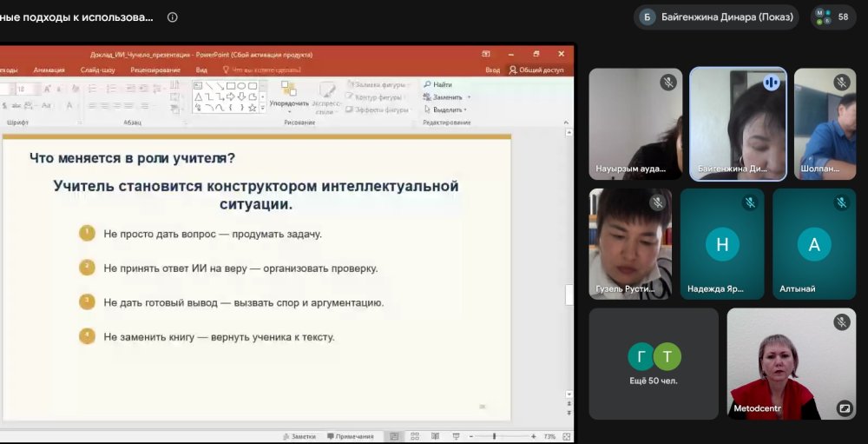Open Заливка фигуры shape fill dropdown
Image resolution: width=868 pixels, height=444 pixels.
pyautogui.click(x=378, y=85)
